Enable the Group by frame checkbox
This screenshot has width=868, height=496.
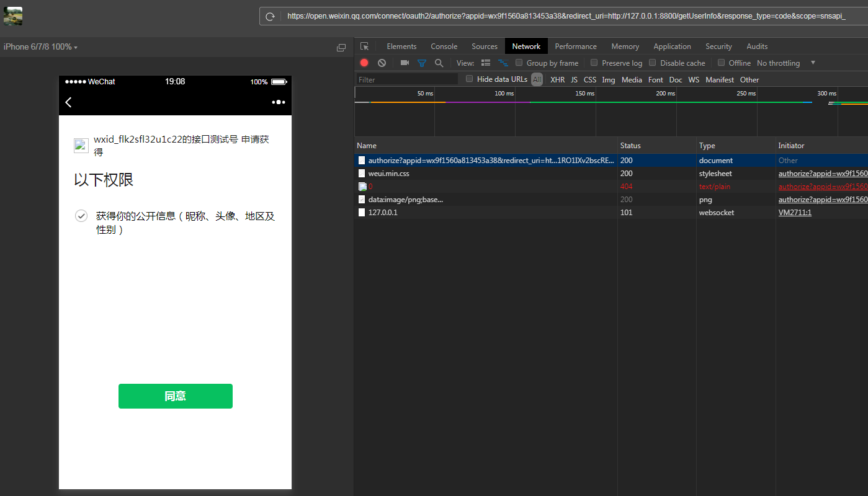(x=519, y=63)
